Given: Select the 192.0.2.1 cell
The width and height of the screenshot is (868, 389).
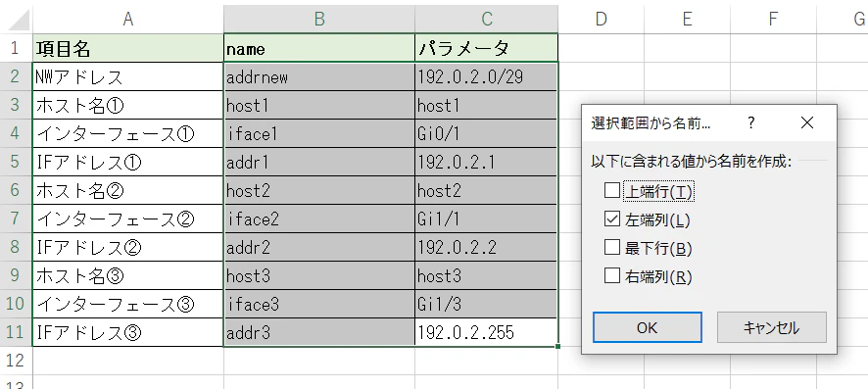Looking at the screenshot, I should pos(487,162).
